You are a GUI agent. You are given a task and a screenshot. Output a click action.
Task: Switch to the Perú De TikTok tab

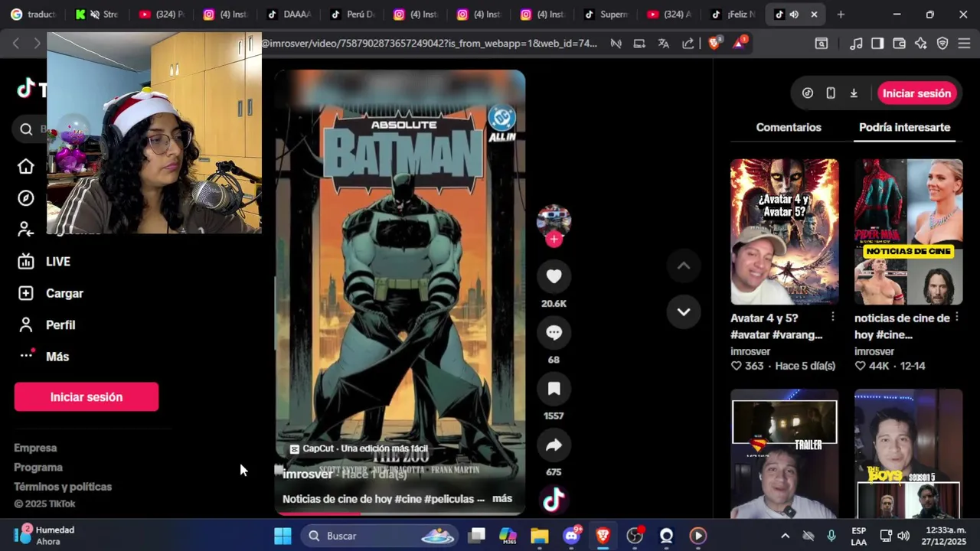(353, 15)
